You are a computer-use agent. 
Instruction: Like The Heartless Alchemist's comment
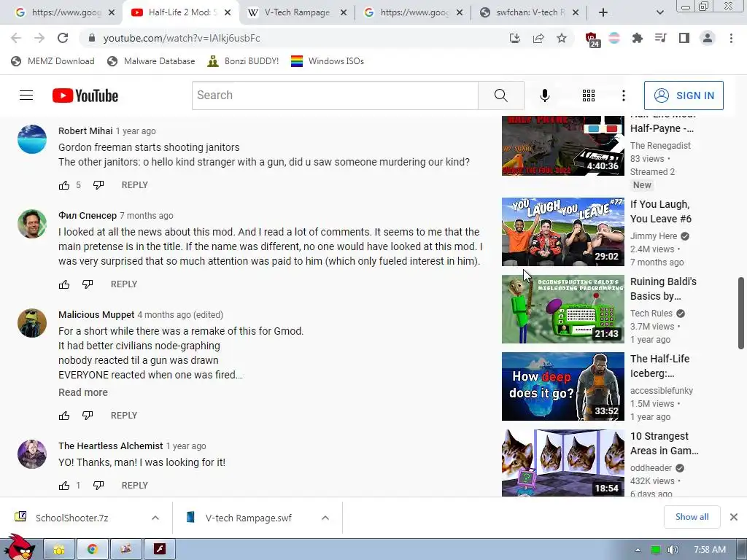click(x=64, y=486)
